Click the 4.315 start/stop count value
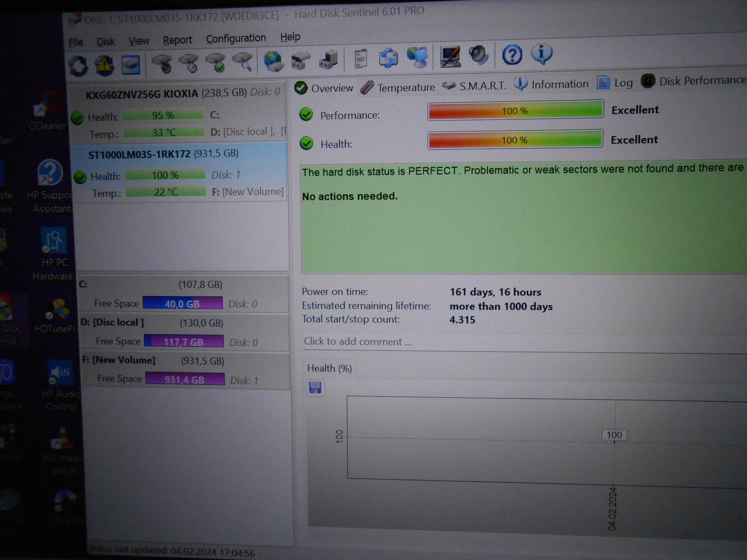Screen dimensions: 747x560 (x=462, y=320)
